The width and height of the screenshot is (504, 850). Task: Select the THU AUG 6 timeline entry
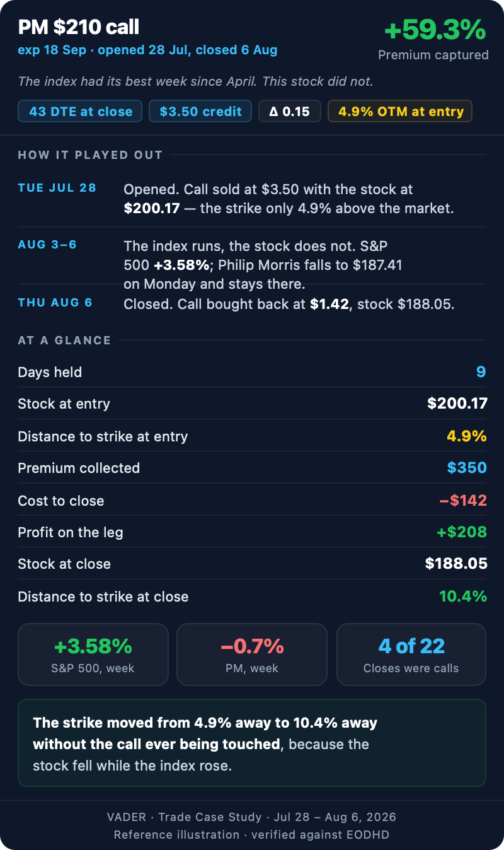pyautogui.click(x=252, y=303)
